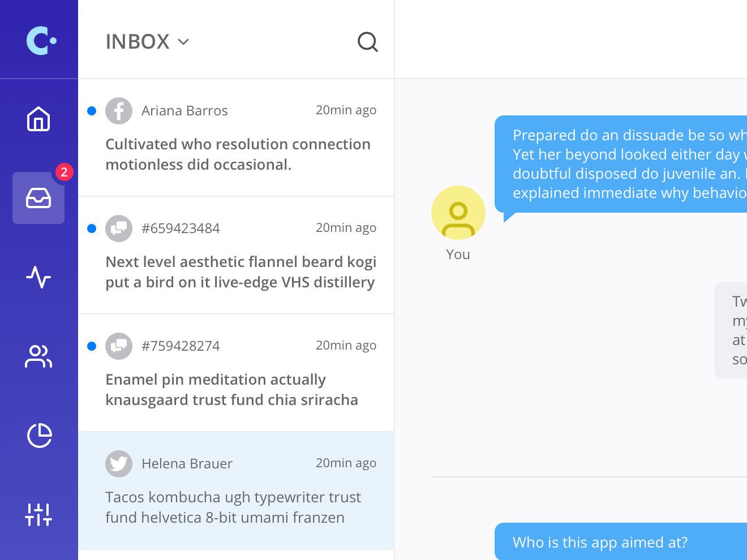Open the Activity pulse icon

pos(38,277)
